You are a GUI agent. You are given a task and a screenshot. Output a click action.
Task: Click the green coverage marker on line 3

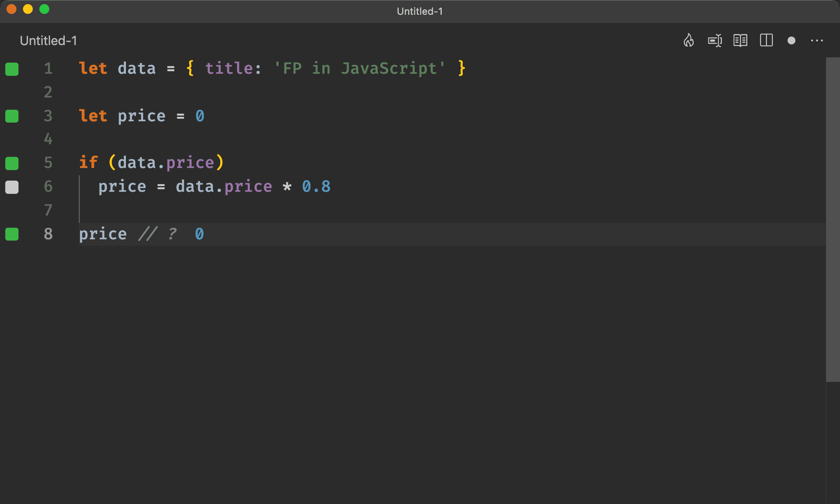[x=12, y=116]
